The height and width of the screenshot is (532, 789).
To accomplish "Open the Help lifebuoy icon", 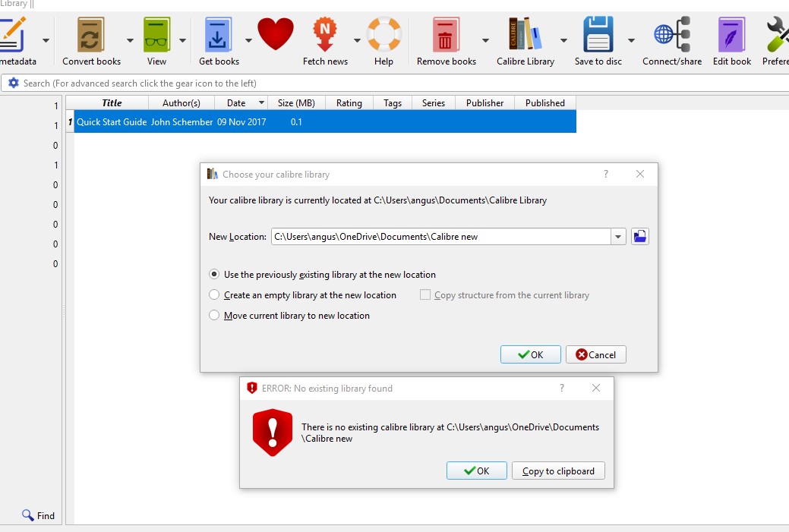I will tap(384, 34).
